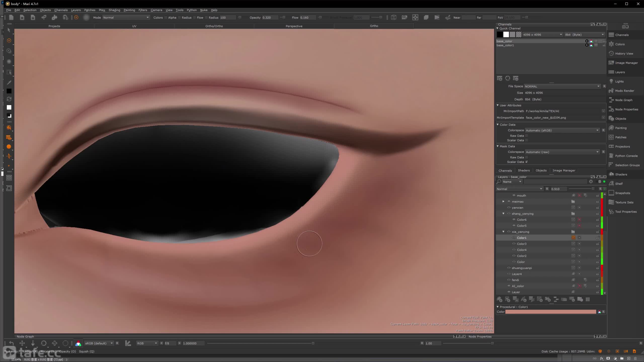Show the hidden mouth layer

tap(514, 196)
